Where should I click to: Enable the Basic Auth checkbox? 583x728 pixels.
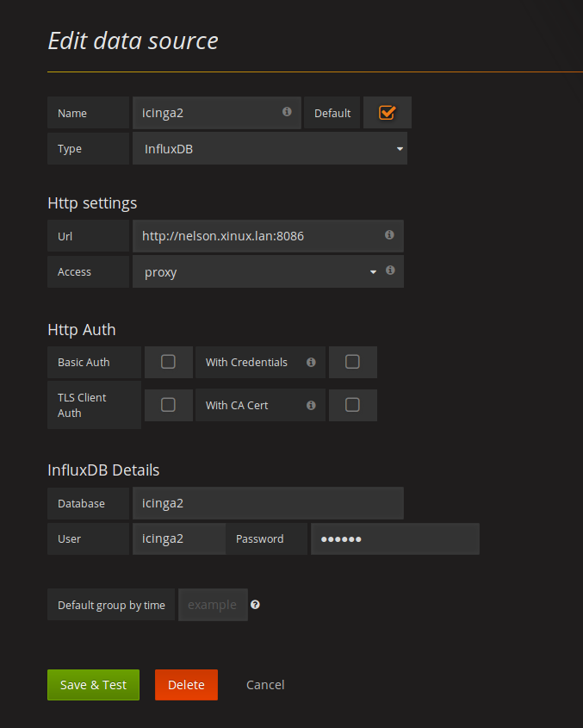168,362
